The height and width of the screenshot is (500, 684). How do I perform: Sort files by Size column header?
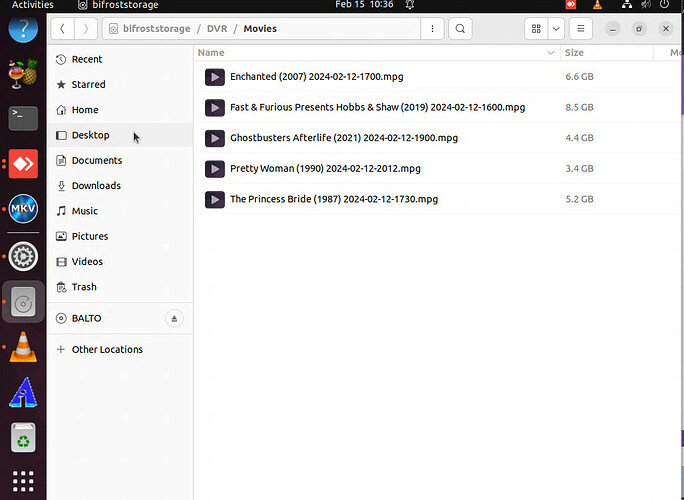[575, 53]
